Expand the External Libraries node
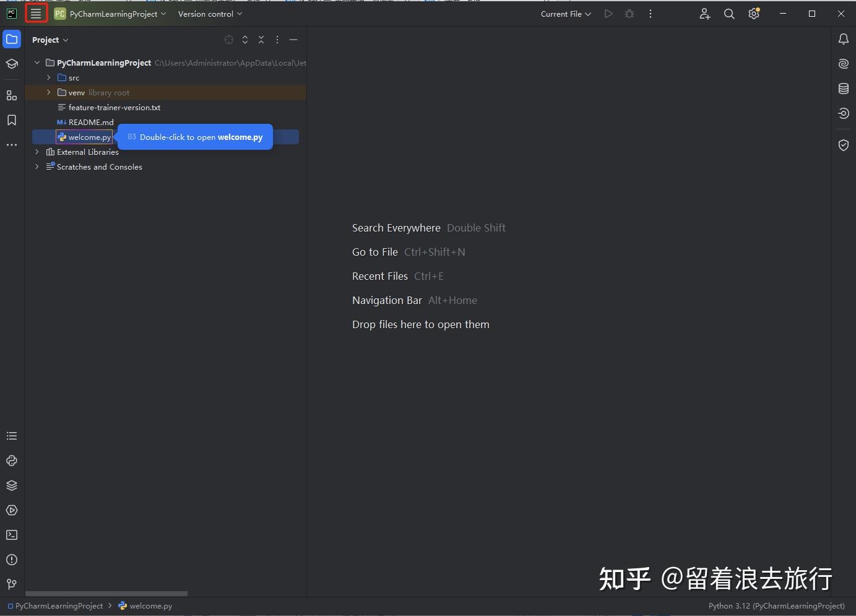The image size is (856, 616). [x=37, y=152]
